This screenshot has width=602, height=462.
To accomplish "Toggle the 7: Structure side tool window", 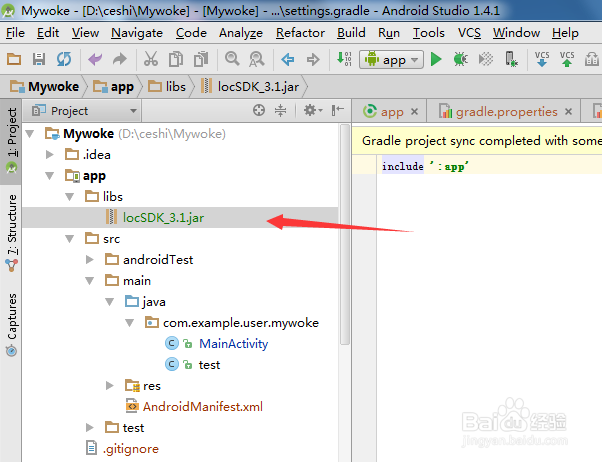I will click(12, 233).
